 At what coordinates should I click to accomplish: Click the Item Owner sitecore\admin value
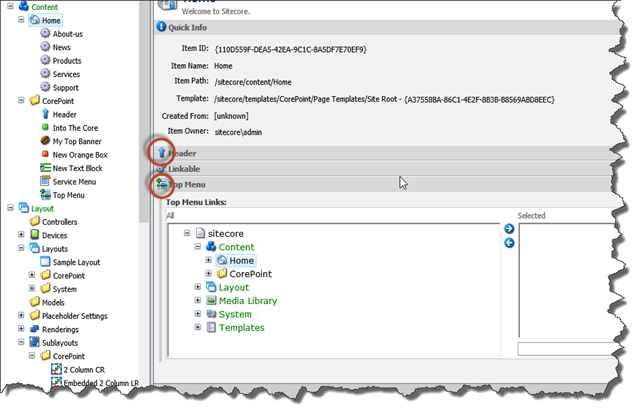click(238, 132)
